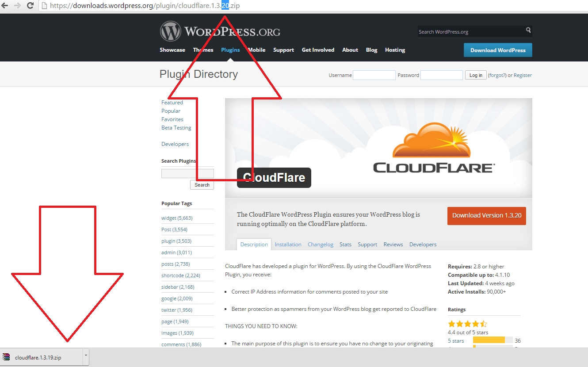The image size is (588, 367).
Task: Go to the Mobile menu item
Action: click(256, 50)
